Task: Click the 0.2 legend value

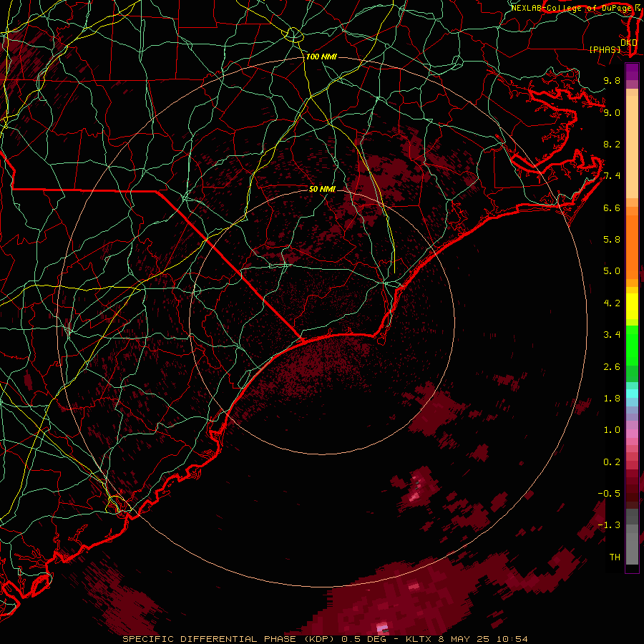Action: (612, 462)
